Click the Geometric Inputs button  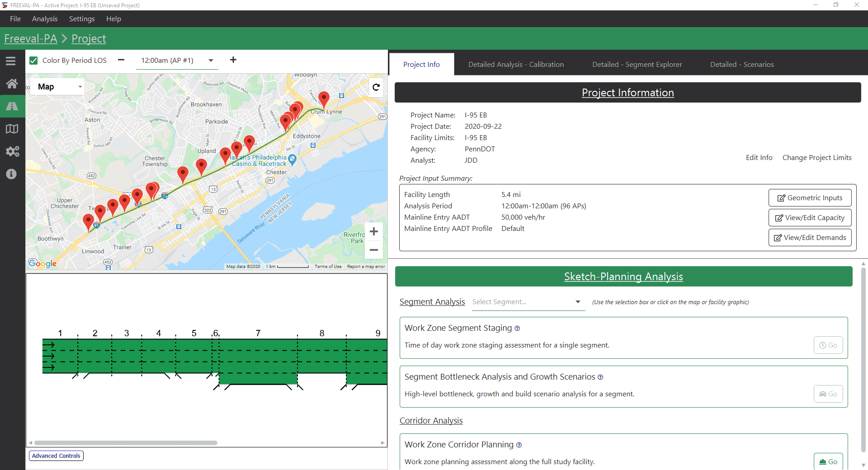pyautogui.click(x=810, y=198)
